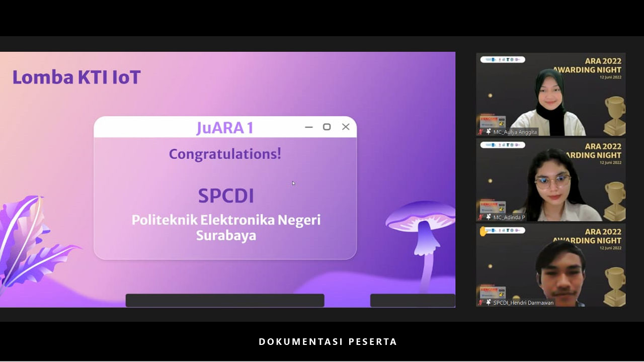Close the JuARA 1 window
The width and height of the screenshot is (644, 362).
click(x=346, y=127)
